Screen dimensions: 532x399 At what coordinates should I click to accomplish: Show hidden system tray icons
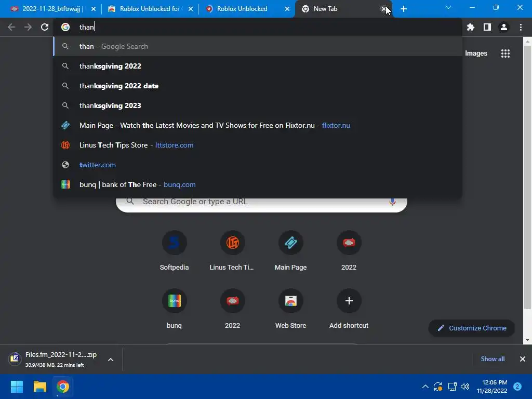pyautogui.click(x=425, y=387)
